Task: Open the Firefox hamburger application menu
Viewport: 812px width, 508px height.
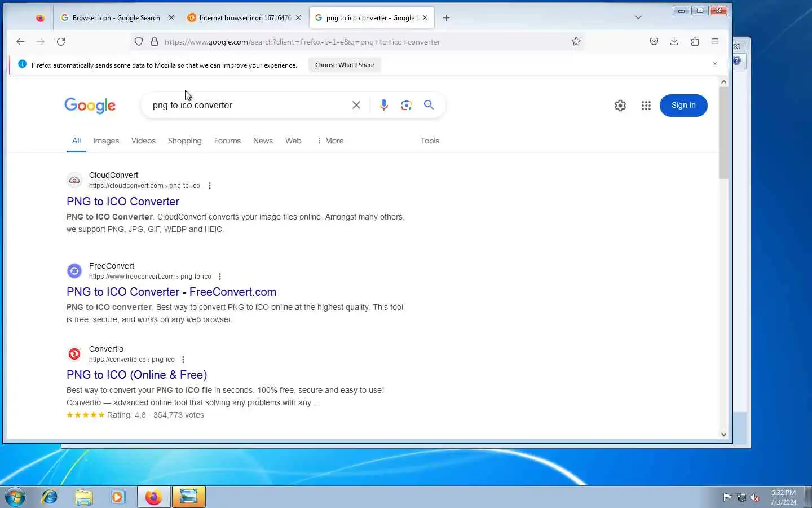Action: 715,41
